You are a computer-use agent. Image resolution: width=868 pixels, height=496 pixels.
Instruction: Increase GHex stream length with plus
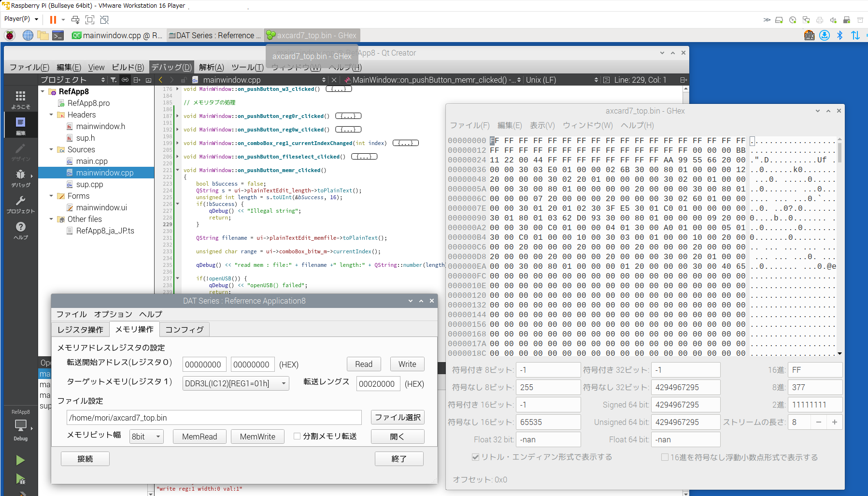click(834, 422)
